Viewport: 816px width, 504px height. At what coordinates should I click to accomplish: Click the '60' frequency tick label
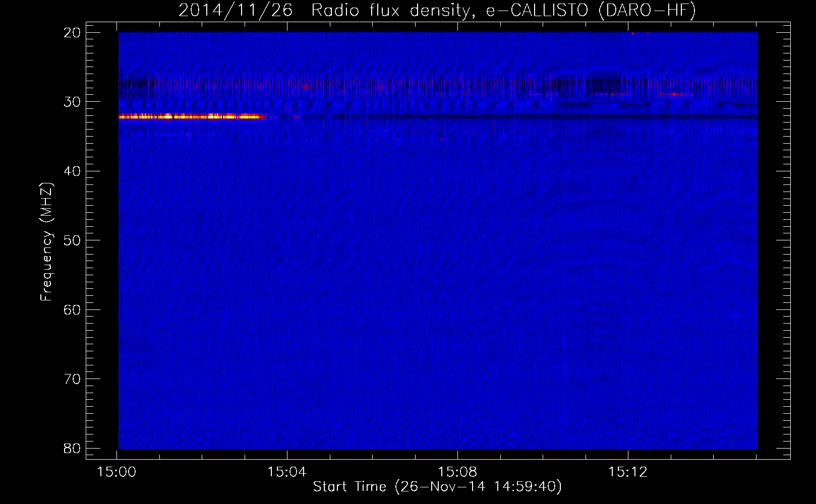pos(72,309)
